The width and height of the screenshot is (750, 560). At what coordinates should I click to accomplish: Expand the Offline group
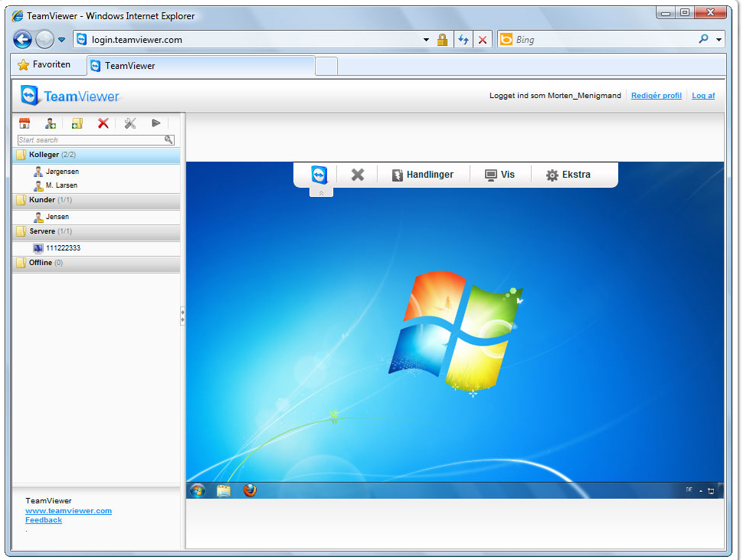(41, 263)
